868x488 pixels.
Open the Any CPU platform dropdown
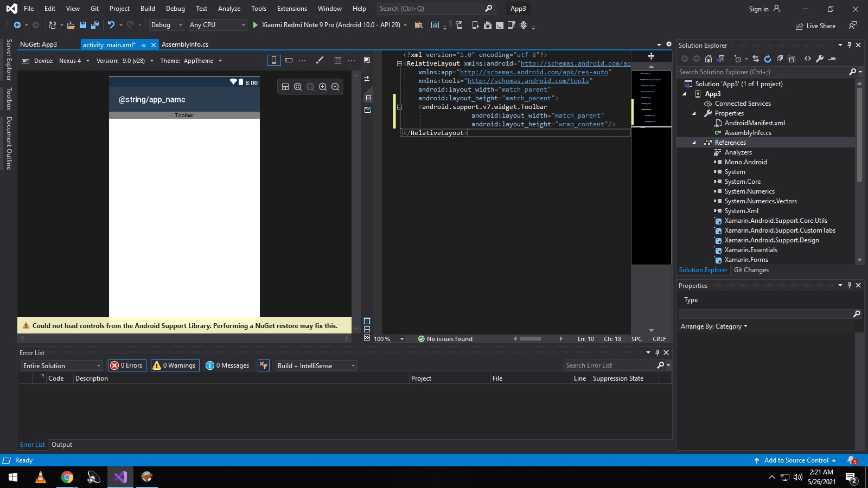point(217,25)
